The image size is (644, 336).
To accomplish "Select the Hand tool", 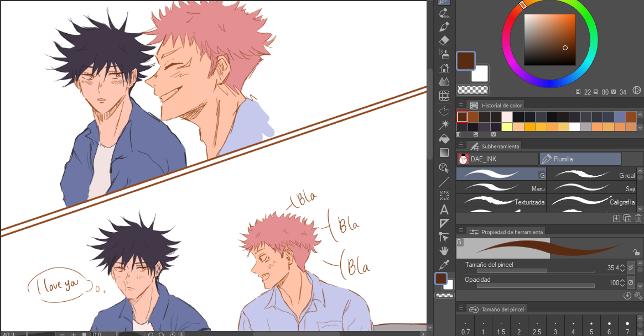I will pos(444,250).
